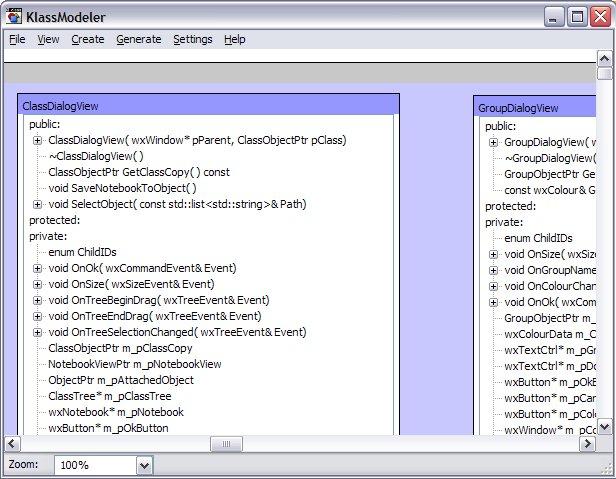
Task: Open the Generate menu
Action: point(139,39)
